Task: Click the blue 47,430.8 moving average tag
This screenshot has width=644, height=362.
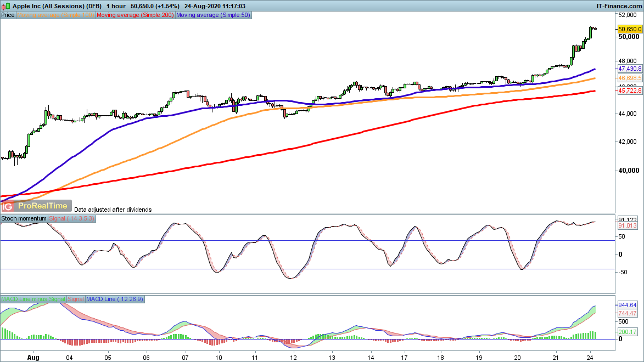Action: tap(630, 69)
